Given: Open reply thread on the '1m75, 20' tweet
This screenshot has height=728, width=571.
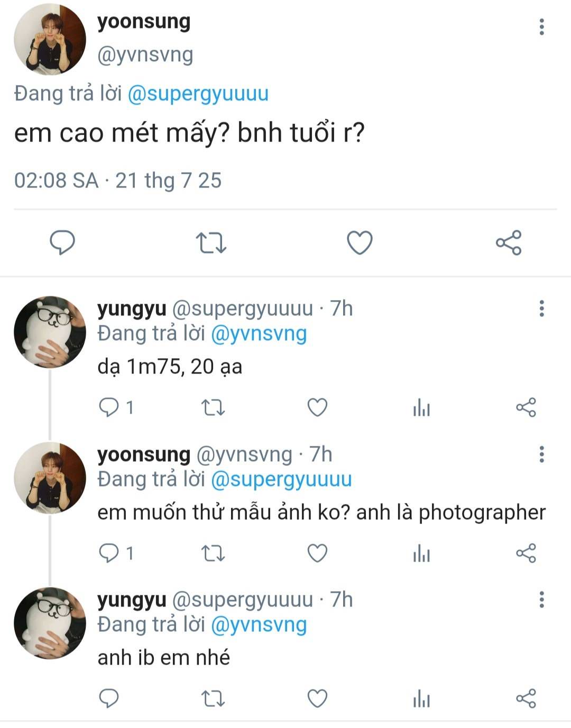Looking at the screenshot, I should [x=109, y=407].
